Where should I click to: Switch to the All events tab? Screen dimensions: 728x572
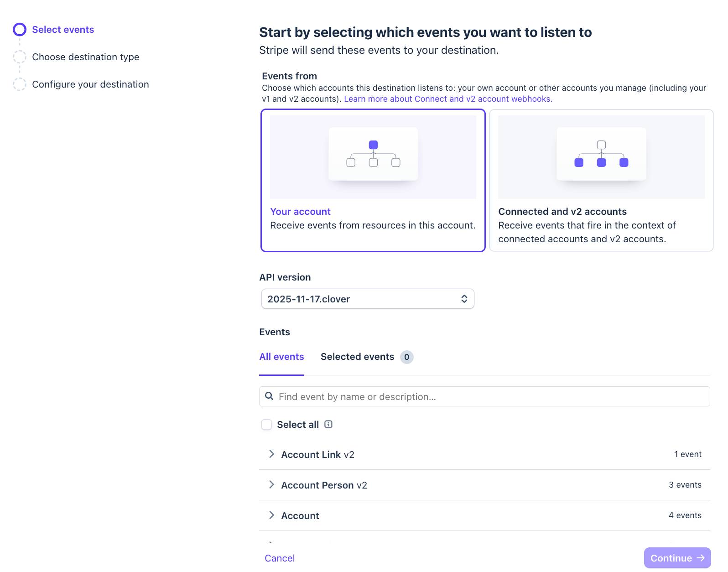[281, 357]
